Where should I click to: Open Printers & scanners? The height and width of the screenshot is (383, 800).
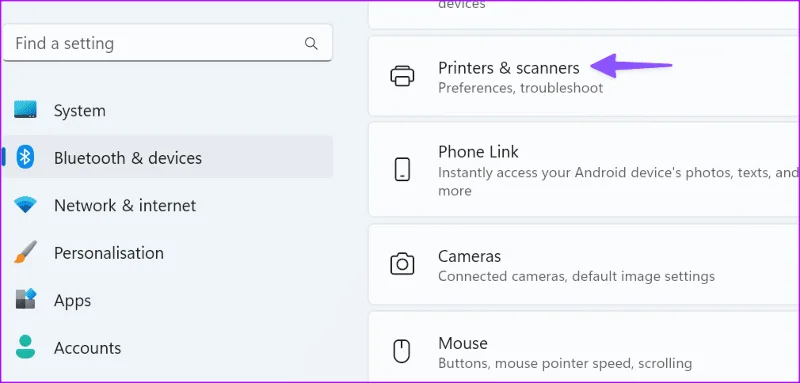(x=584, y=76)
